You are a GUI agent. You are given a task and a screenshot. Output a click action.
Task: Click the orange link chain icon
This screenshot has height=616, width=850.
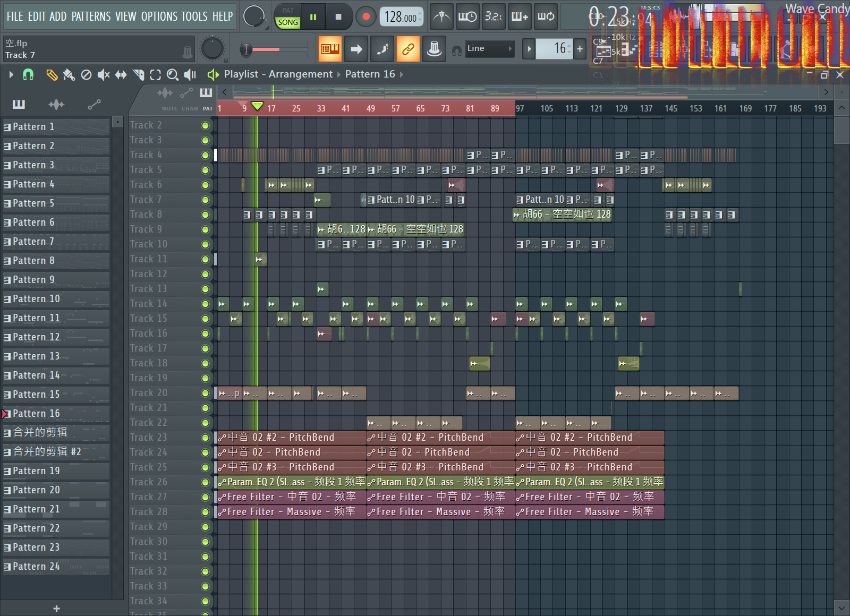408,49
